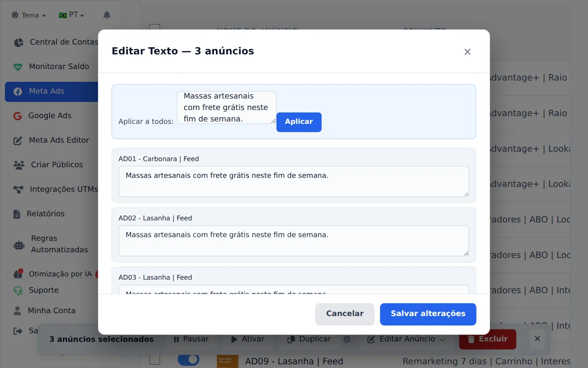Screen dimensions: 588x368
Task: Click the Aplicar button
Action: pos(299,122)
